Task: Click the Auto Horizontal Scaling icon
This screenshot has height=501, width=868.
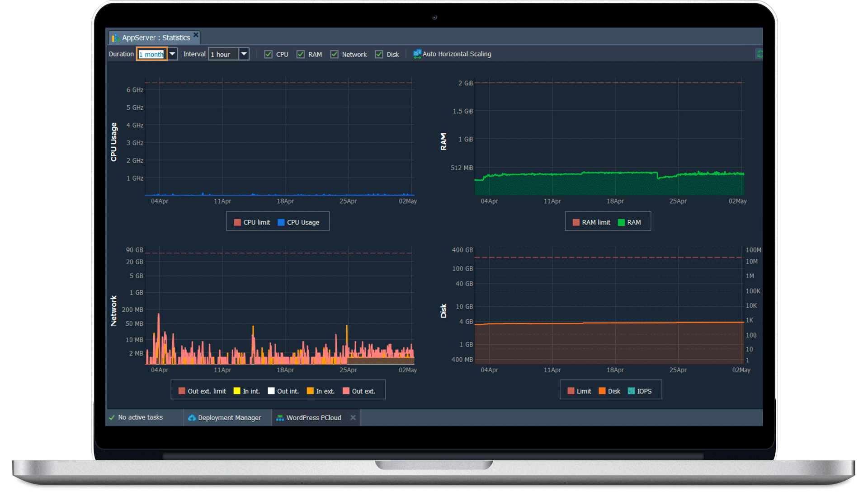Action: coord(417,54)
